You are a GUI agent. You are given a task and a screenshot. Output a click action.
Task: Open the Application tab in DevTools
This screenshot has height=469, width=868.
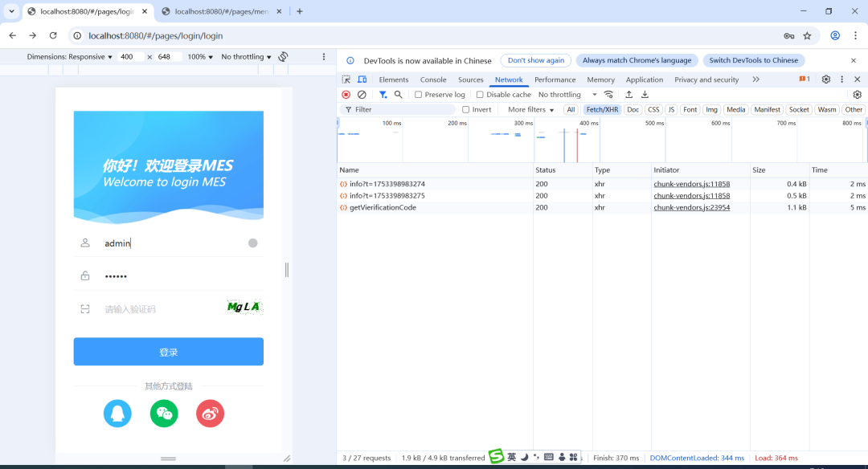pos(644,80)
